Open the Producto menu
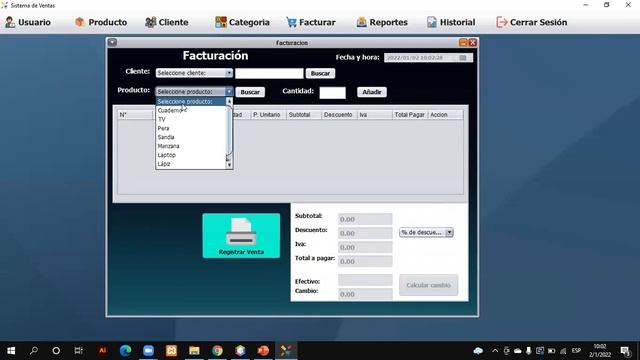 coord(101,22)
